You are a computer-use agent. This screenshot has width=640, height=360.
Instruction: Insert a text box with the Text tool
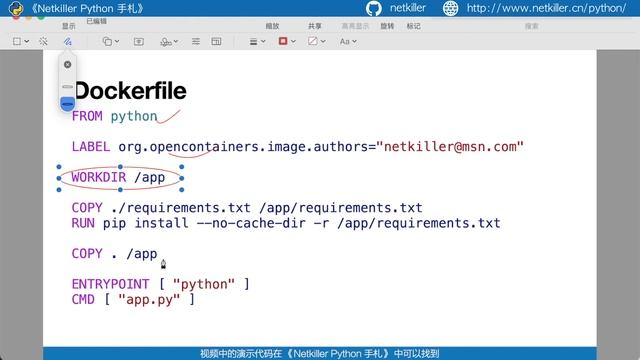(x=139, y=41)
